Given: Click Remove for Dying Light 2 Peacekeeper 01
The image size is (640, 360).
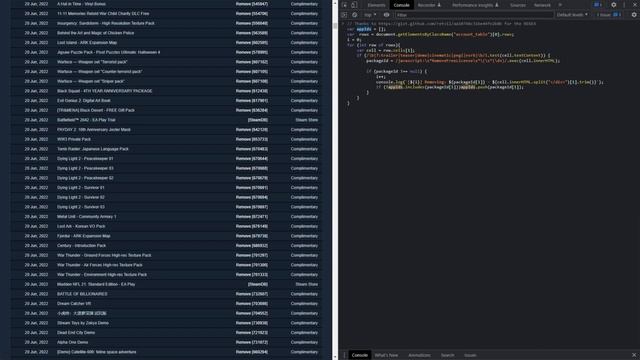Looking at the screenshot, I should click(x=252, y=159).
